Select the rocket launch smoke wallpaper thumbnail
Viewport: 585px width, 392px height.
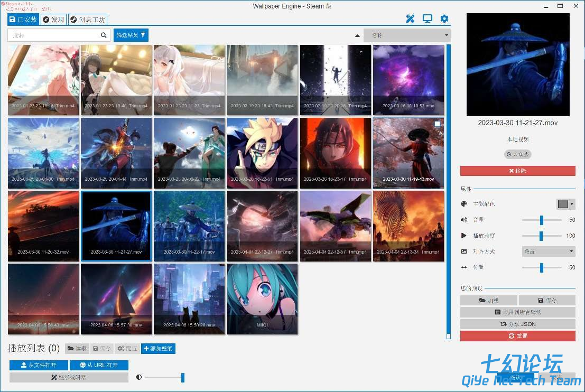[x=262, y=80]
